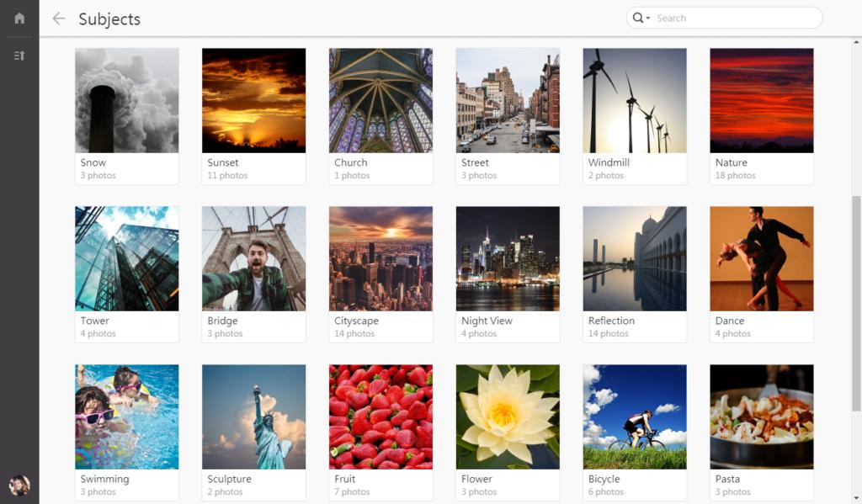The height and width of the screenshot is (504, 862).
Task: Click the "Nature" album label text
Action: pyautogui.click(x=732, y=162)
